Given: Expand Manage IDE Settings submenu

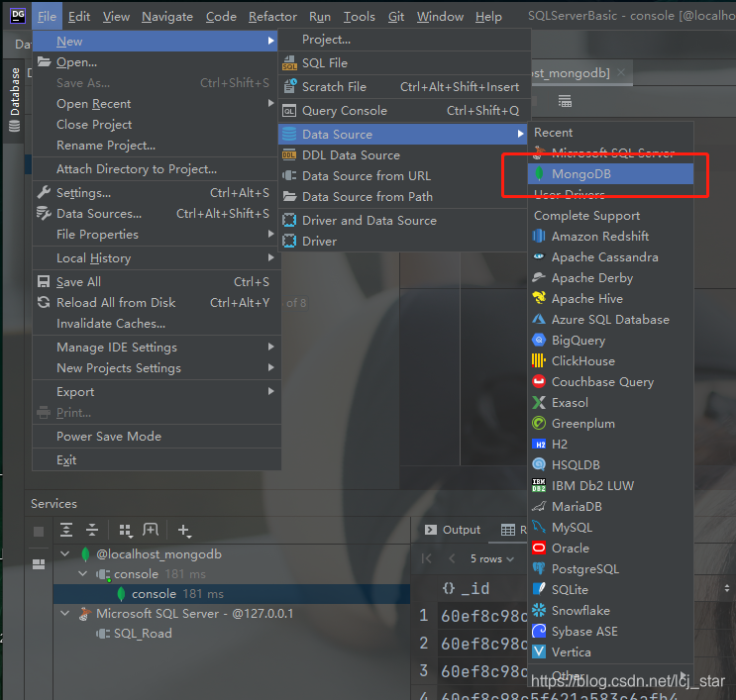Looking at the screenshot, I should pyautogui.click(x=157, y=348).
